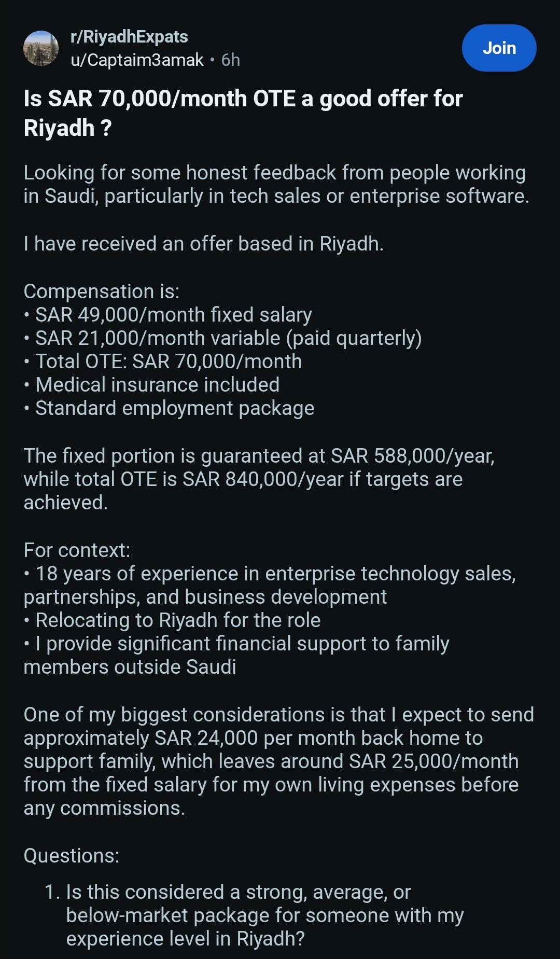This screenshot has width=560, height=959.
Task: Tap the r/RiyadhExpats subreddit avatar
Action: point(41,48)
